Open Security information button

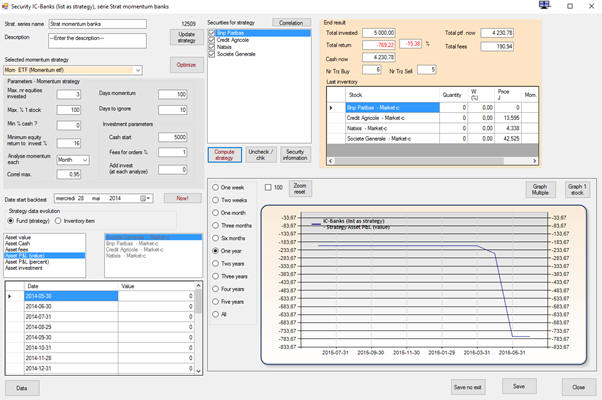tap(295, 155)
